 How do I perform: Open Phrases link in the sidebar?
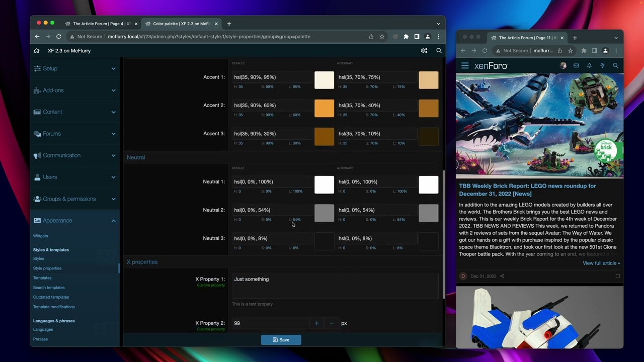click(40, 339)
